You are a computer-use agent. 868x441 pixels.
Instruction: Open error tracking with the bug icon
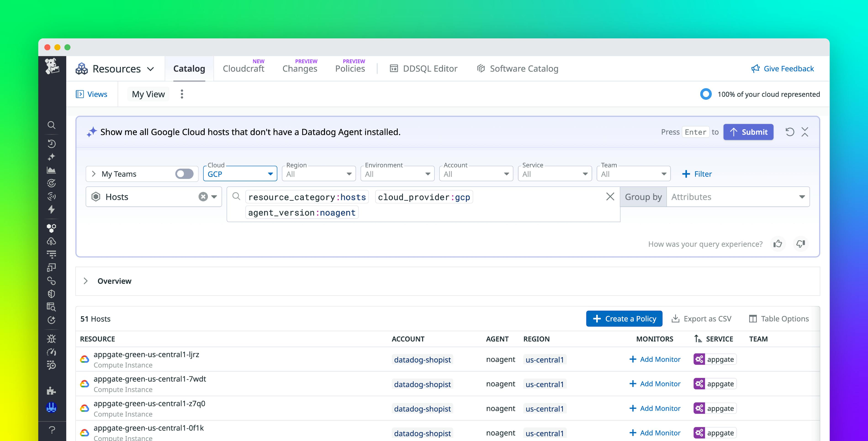pyautogui.click(x=52, y=339)
